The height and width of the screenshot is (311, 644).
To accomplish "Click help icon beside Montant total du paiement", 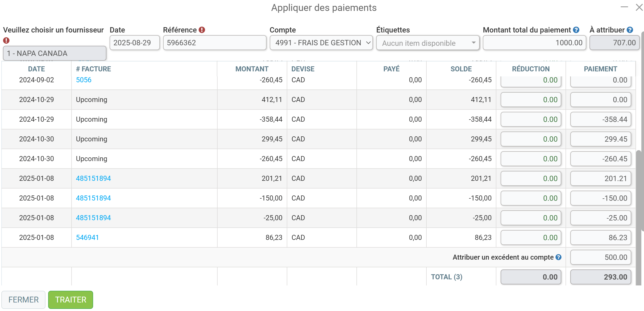I will point(576,30).
